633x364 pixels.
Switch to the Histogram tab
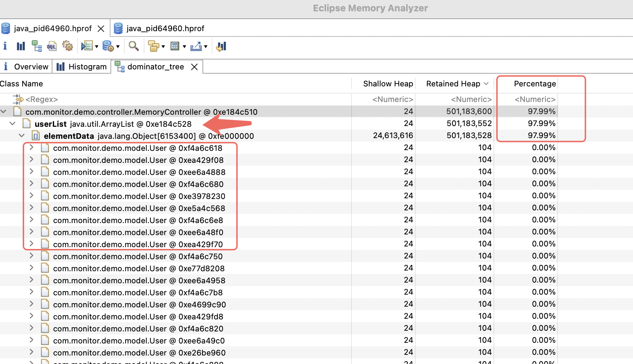click(82, 67)
